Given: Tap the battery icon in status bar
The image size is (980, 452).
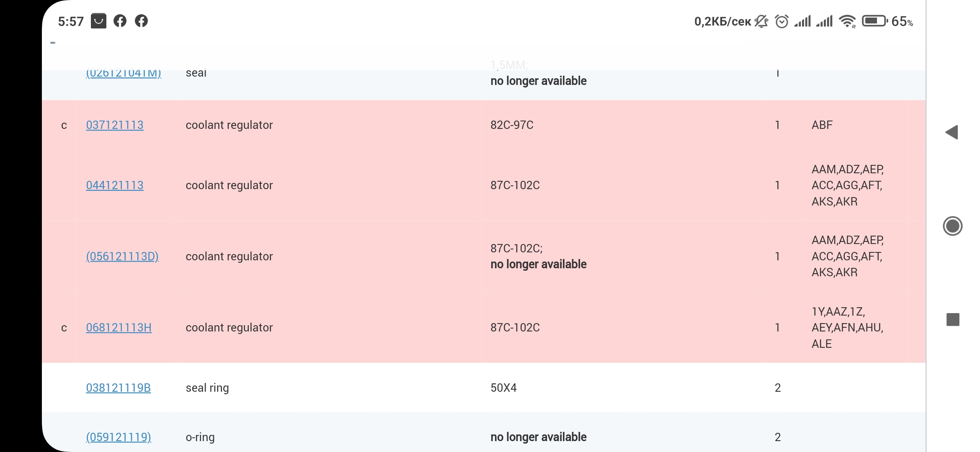Looking at the screenshot, I should click(x=874, y=21).
